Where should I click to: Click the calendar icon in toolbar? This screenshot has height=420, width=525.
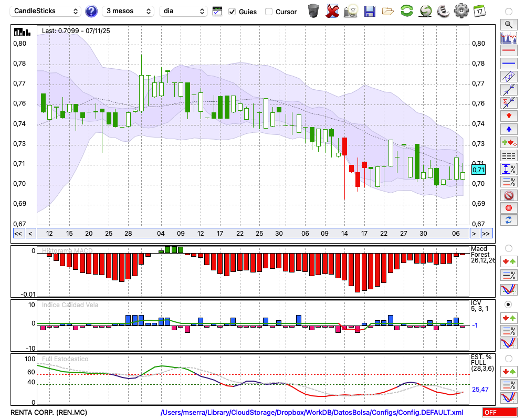[479, 11]
